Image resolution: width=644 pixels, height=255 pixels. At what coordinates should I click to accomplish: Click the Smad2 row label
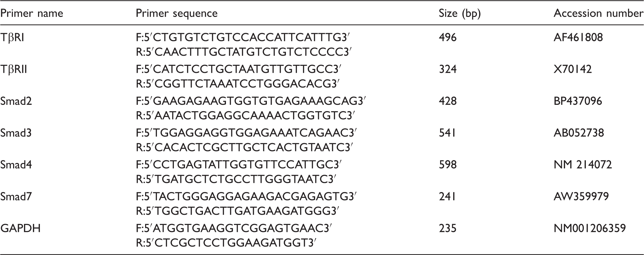[16, 101]
